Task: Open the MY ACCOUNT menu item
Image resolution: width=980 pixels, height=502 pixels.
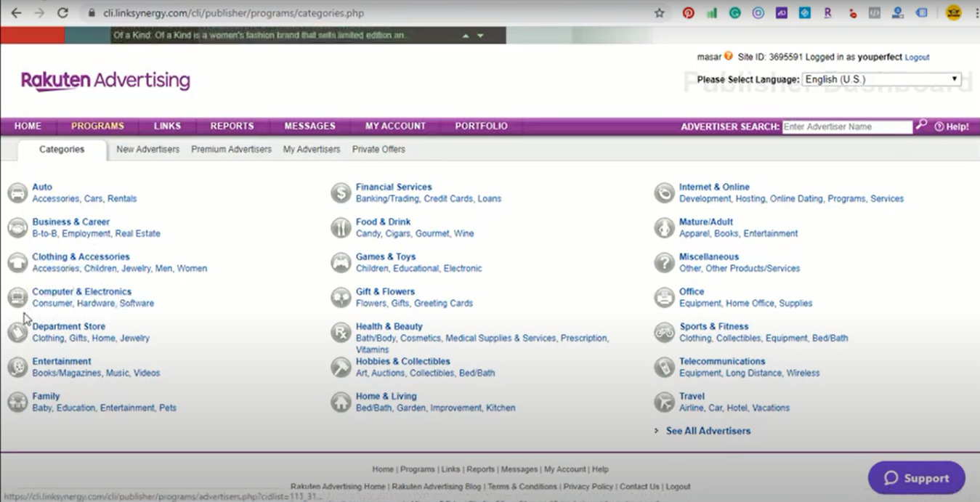Action: click(x=395, y=126)
